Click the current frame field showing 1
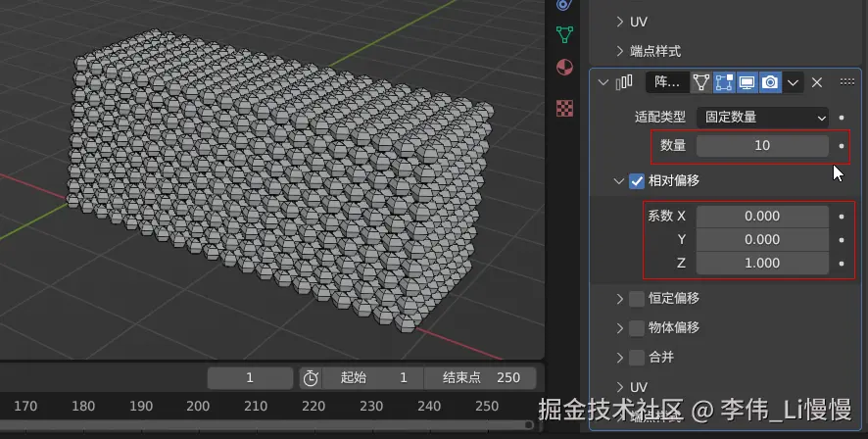 pos(250,378)
